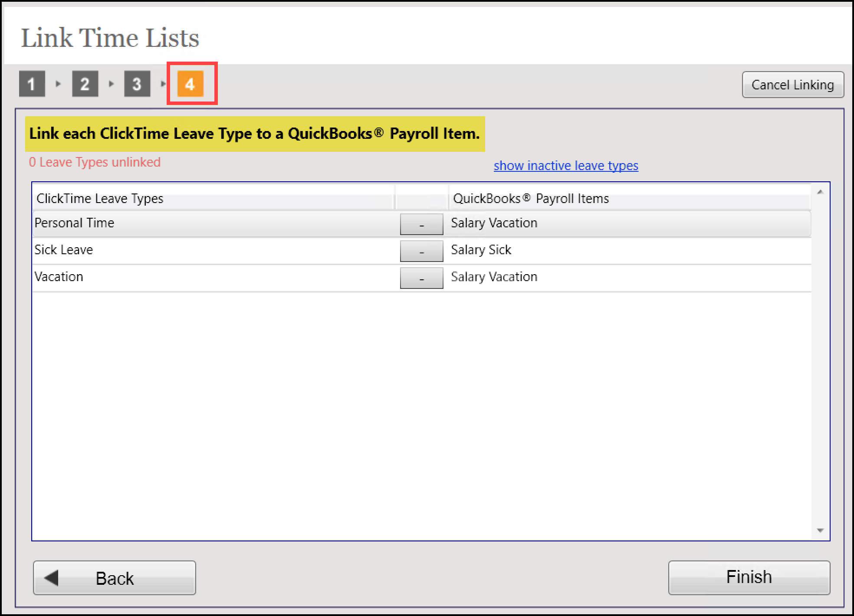Unlink the Vacation leave type
Viewport: 854px width, 616px height.
pos(421,278)
